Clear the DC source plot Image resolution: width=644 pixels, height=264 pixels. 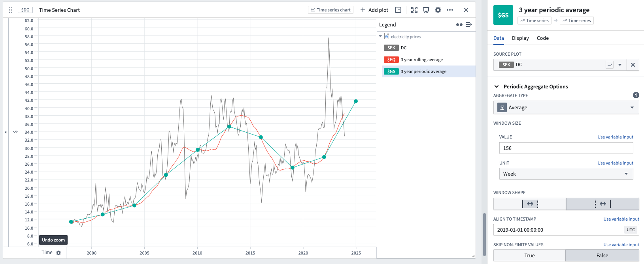pyautogui.click(x=633, y=65)
